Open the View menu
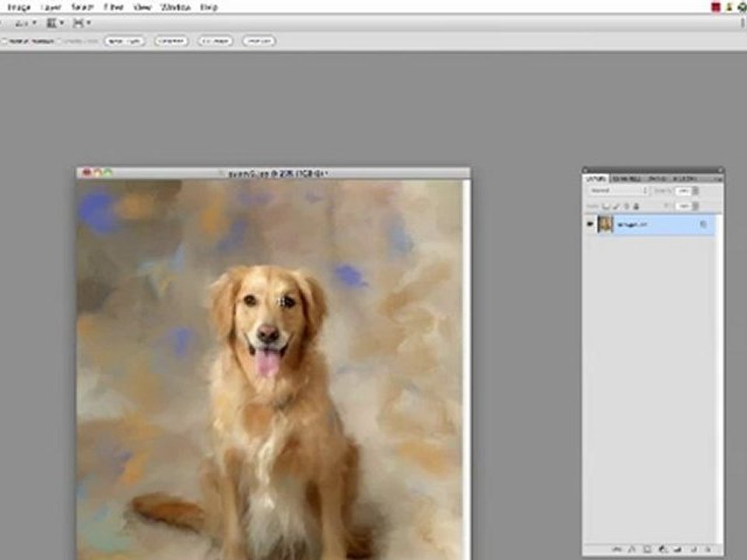 coord(142,7)
